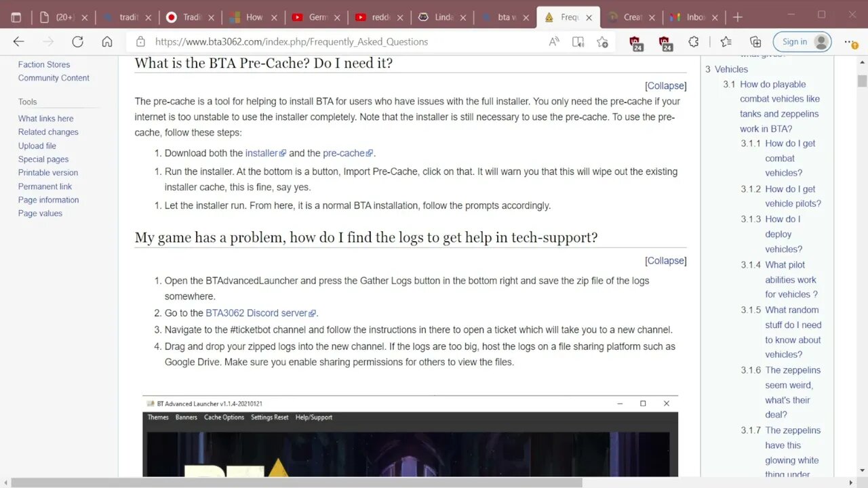868x488 pixels.
Task: Click the horizontal scrollbar at page bottom
Action: point(297,483)
